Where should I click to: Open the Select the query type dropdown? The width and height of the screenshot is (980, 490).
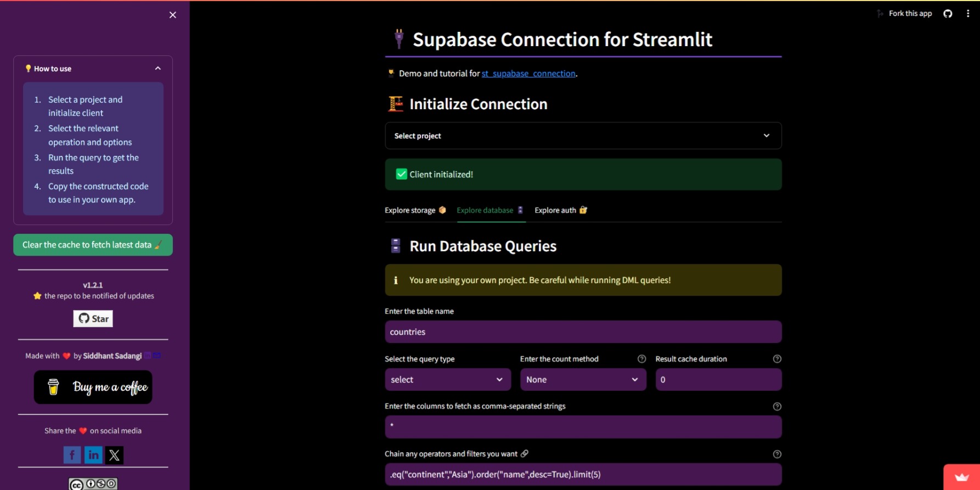pyautogui.click(x=448, y=380)
